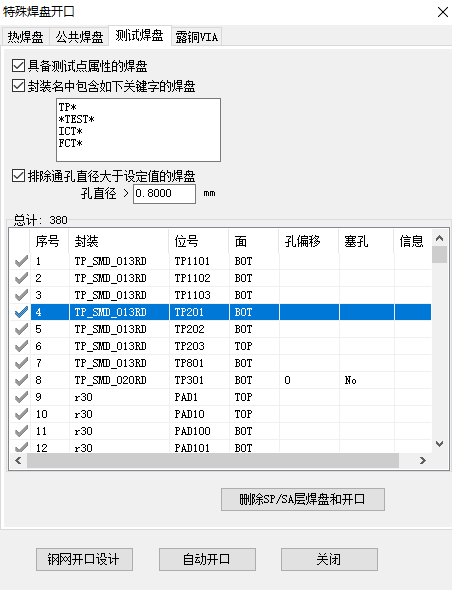The image size is (452, 590).
Task: Toggle check mark for row 5 TP202
Action: 21,329
